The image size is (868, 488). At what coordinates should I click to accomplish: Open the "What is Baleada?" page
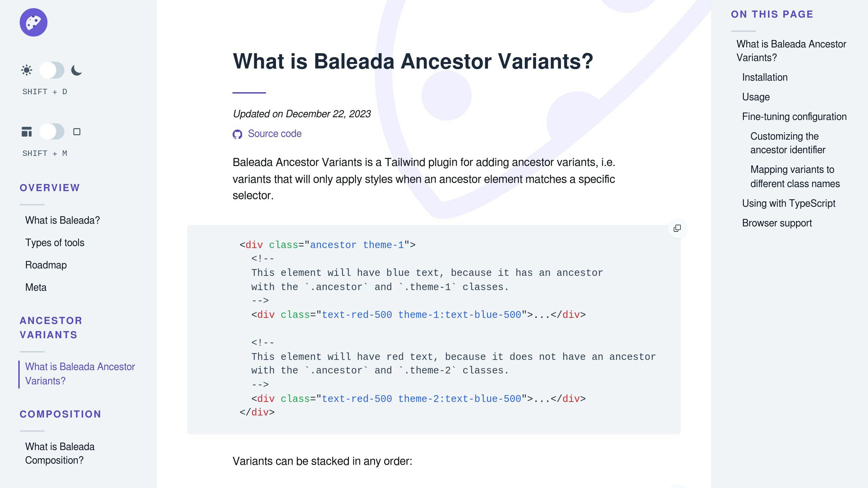click(x=62, y=220)
